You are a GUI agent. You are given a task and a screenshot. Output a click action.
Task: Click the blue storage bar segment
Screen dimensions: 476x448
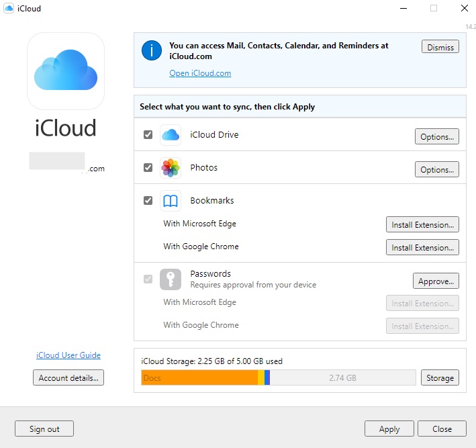267,377
